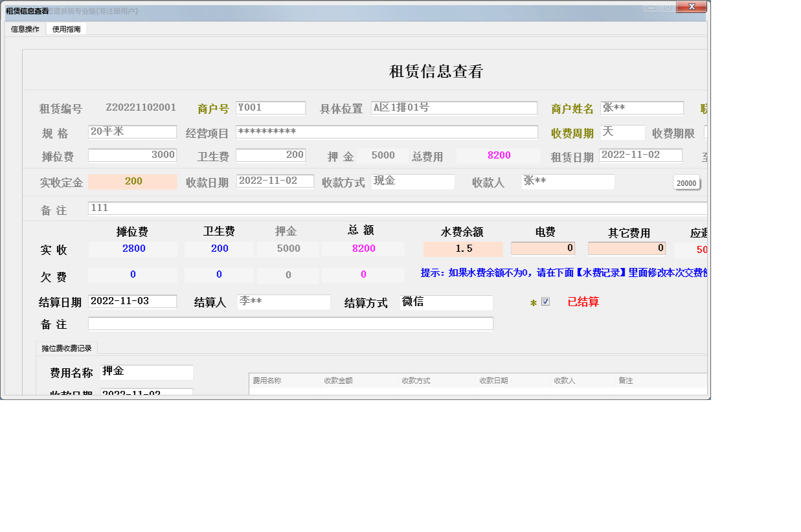Select the 收款人 field showing 张**
The height and width of the screenshot is (532, 801).
coord(568,181)
